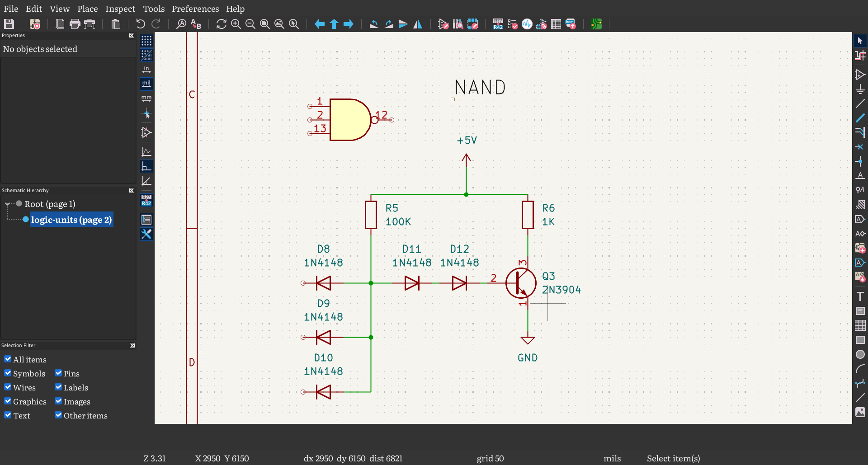Viewport: 868px width, 465px height.
Task: Toggle Pins selection filter checkbox
Action: pos(58,373)
